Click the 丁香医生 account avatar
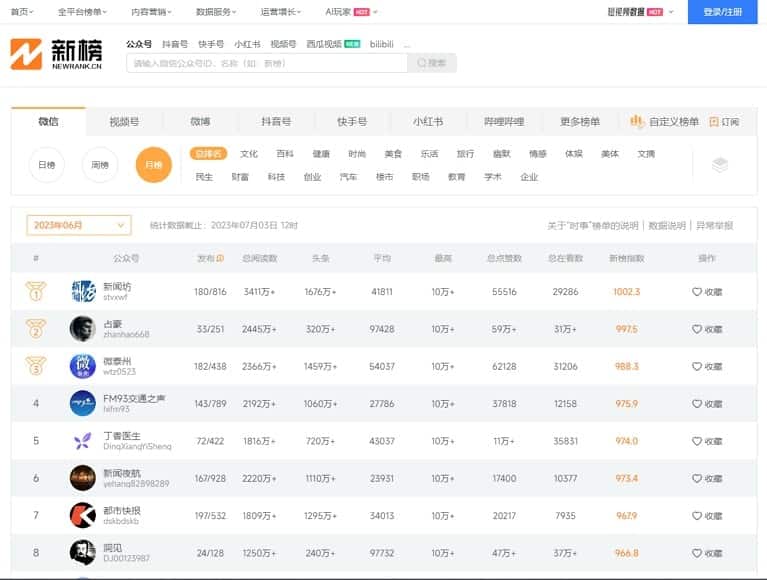Viewport: 767px width, 580px height. pos(82,440)
